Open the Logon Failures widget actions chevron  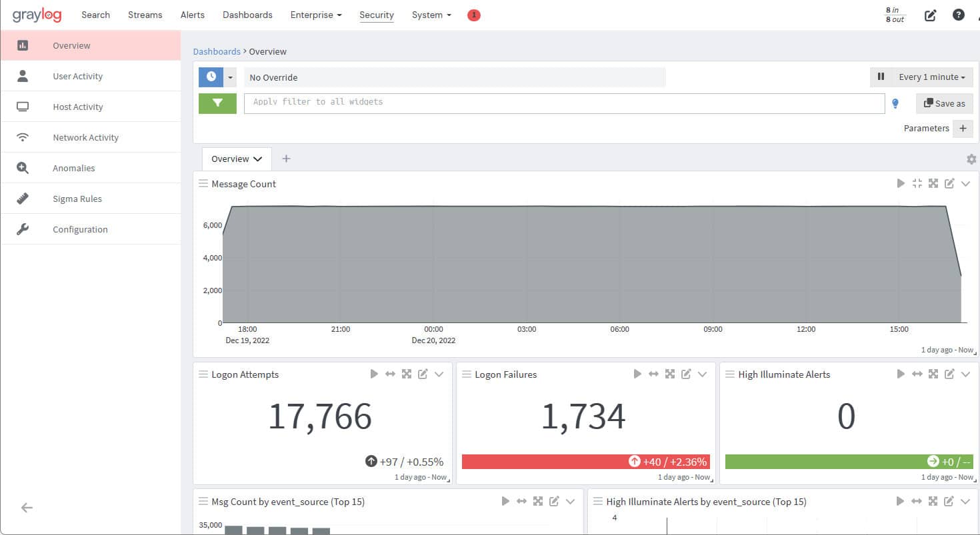tap(702, 374)
